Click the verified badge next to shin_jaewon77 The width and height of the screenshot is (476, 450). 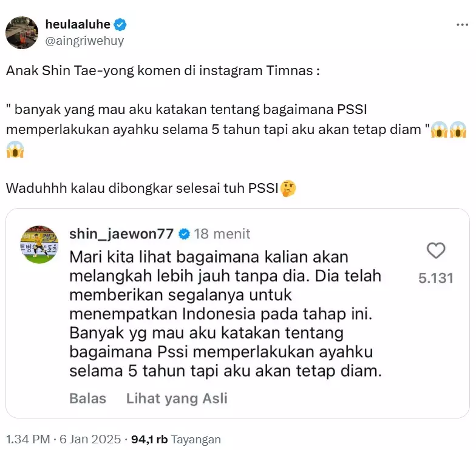point(184,234)
